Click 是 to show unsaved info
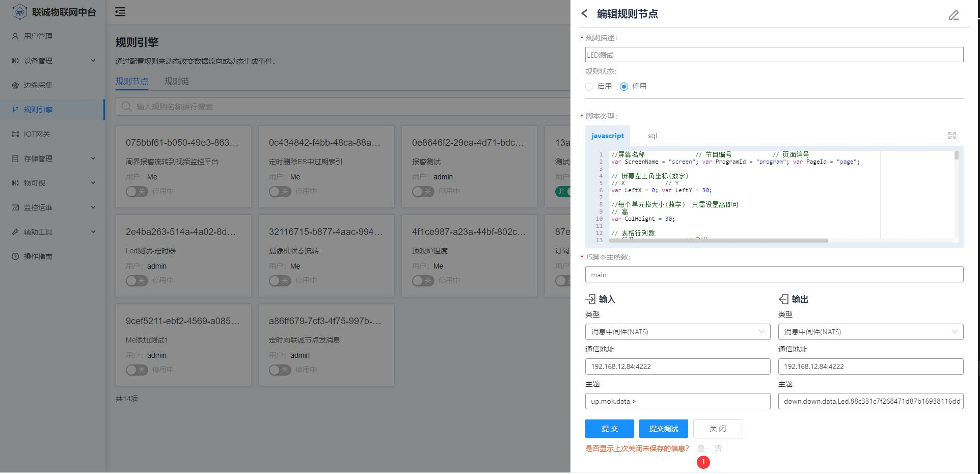The width and height of the screenshot is (980, 474). [x=701, y=449]
